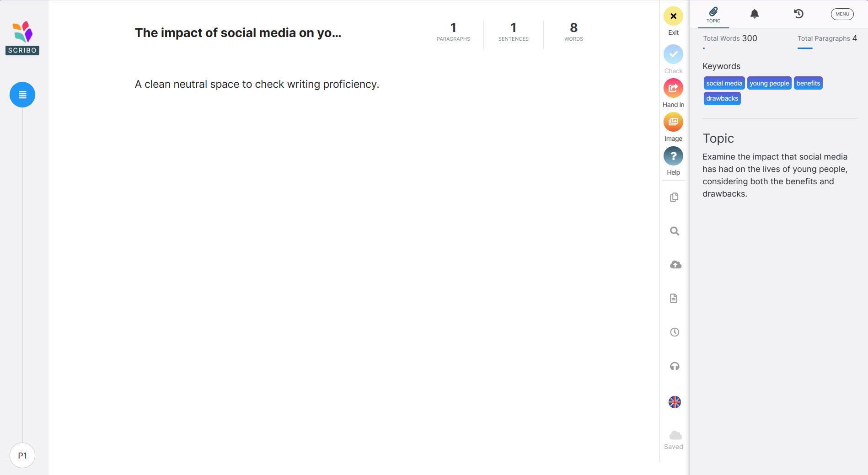
Task: Open the history revisions tab
Action: 798,14
